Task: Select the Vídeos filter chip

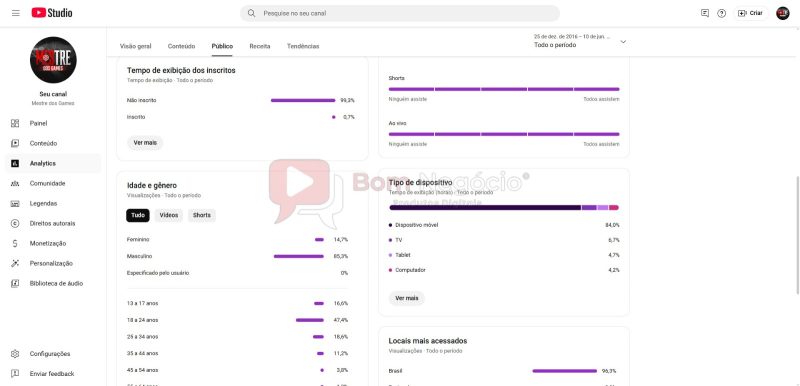Action: (x=169, y=215)
